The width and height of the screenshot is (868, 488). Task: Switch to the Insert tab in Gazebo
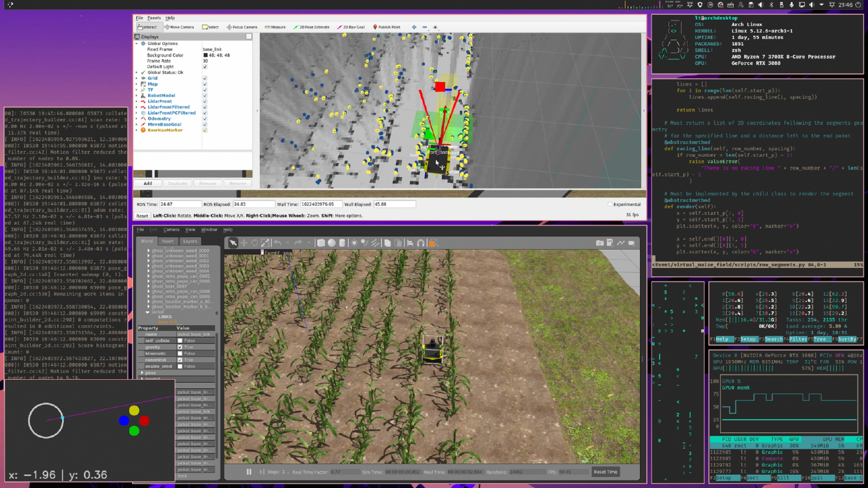[167, 241]
